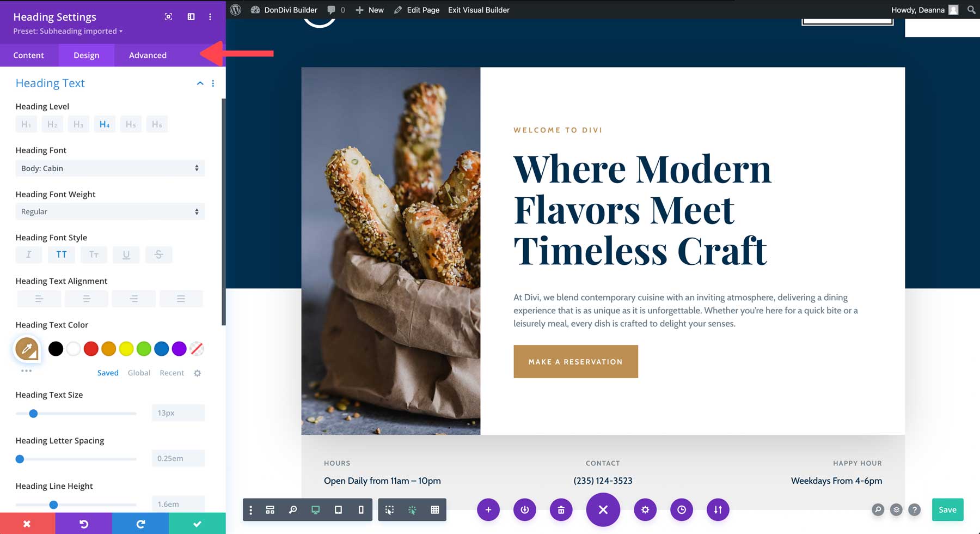The height and width of the screenshot is (534, 980).
Task: Enable underline heading font style
Action: [126, 254]
